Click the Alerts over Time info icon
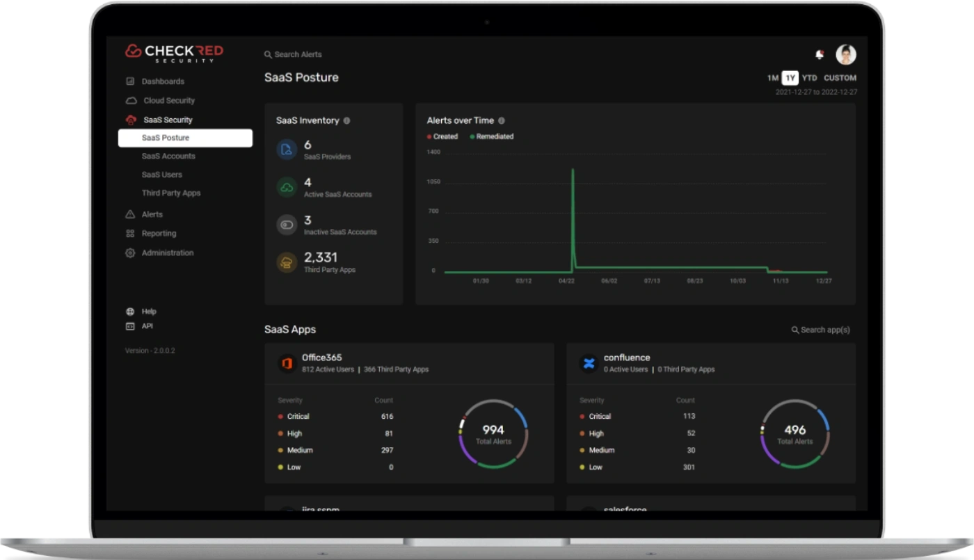Image resolution: width=974 pixels, height=560 pixels. (x=501, y=120)
